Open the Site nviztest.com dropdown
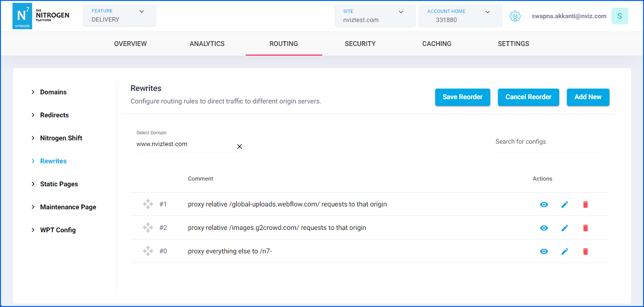 (374, 16)
